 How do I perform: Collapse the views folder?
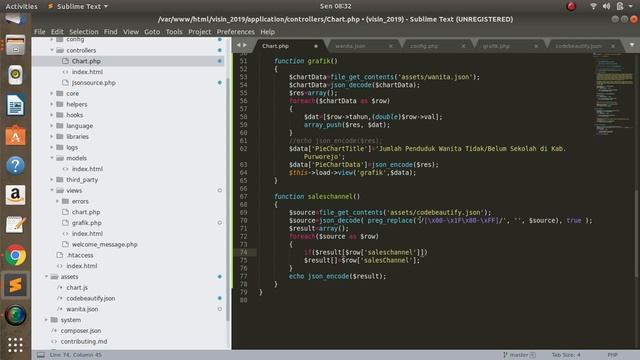tap(52, 191)
